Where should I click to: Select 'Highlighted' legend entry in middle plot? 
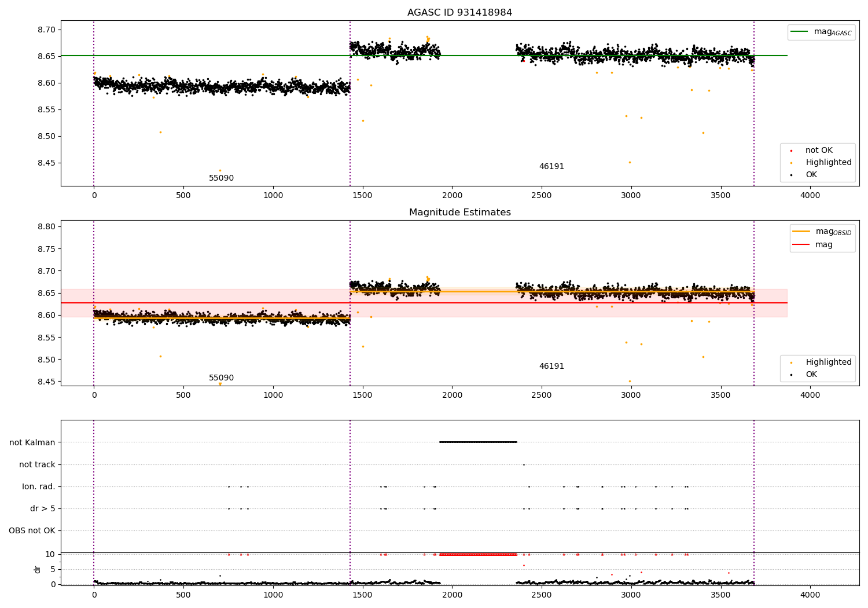click(x=829, y=362)
